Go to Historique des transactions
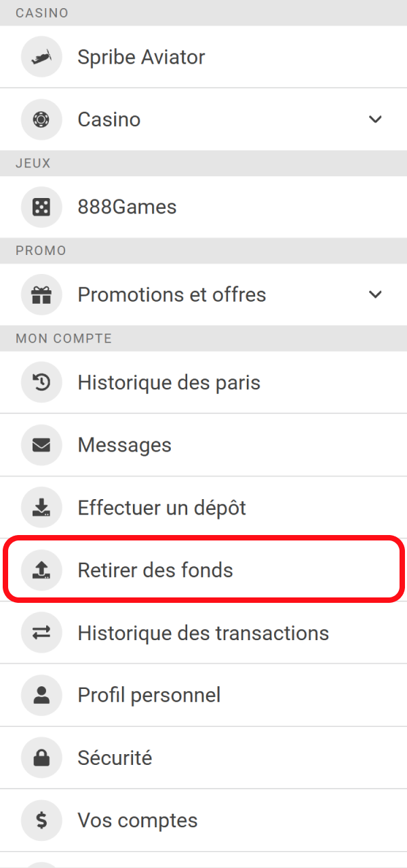The image size is (407, 868). (203, 633)
